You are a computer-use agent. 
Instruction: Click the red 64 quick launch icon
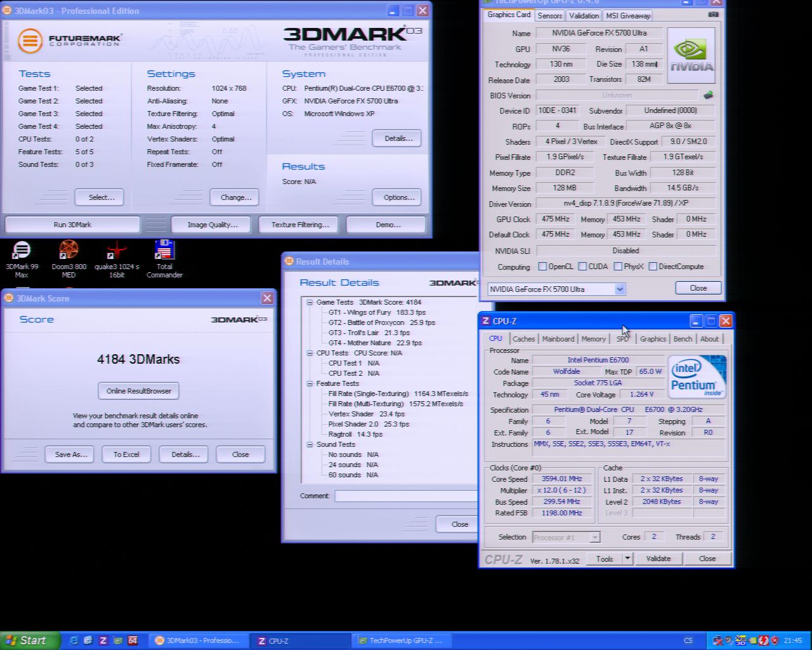[133, 640]
